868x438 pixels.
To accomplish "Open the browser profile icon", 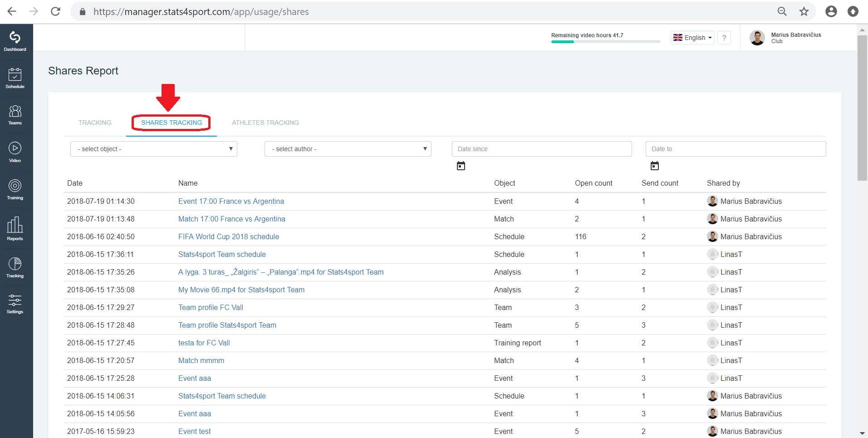I will point(831,11).
